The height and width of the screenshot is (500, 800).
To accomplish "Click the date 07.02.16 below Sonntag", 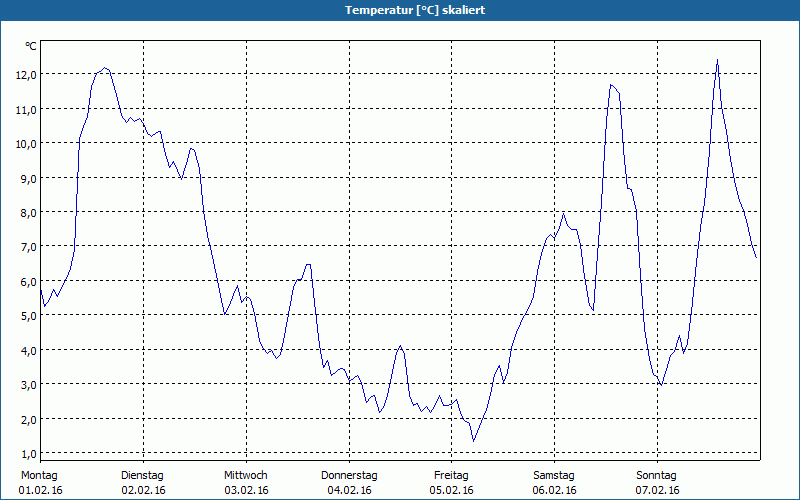I will pyautogui.click(x=657, y=490).
